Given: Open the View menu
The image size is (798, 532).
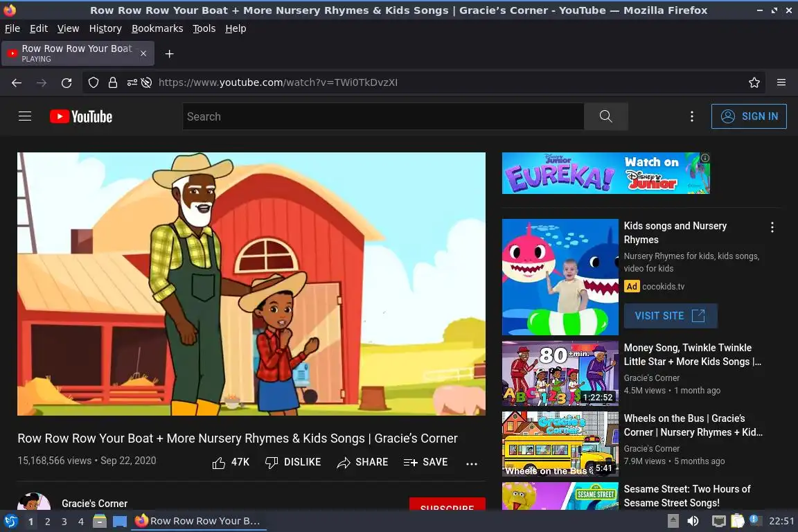Looking at the screenshot, I should coord(68,28).
